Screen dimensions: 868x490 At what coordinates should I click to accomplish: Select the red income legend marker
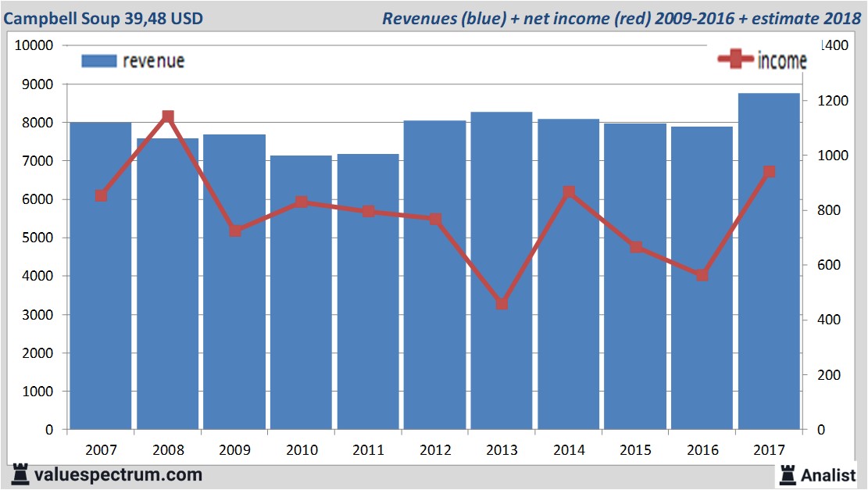[736, 59]
